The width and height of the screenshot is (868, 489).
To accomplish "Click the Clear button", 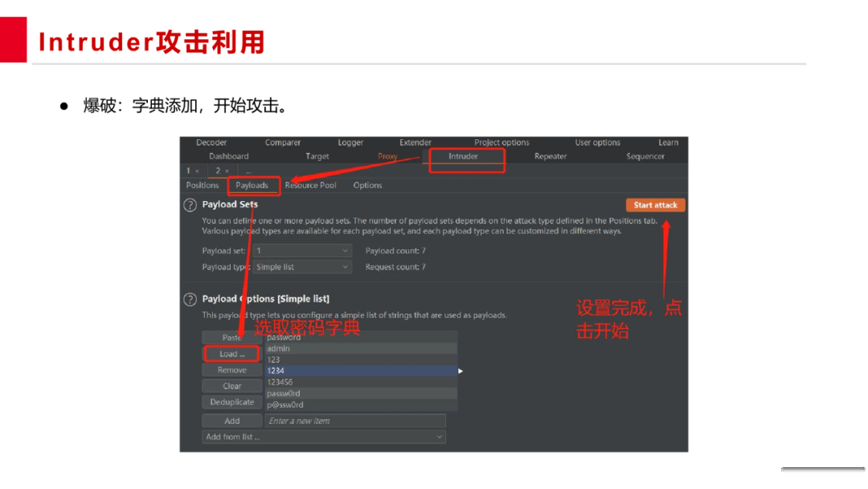I will pos(232,385).
